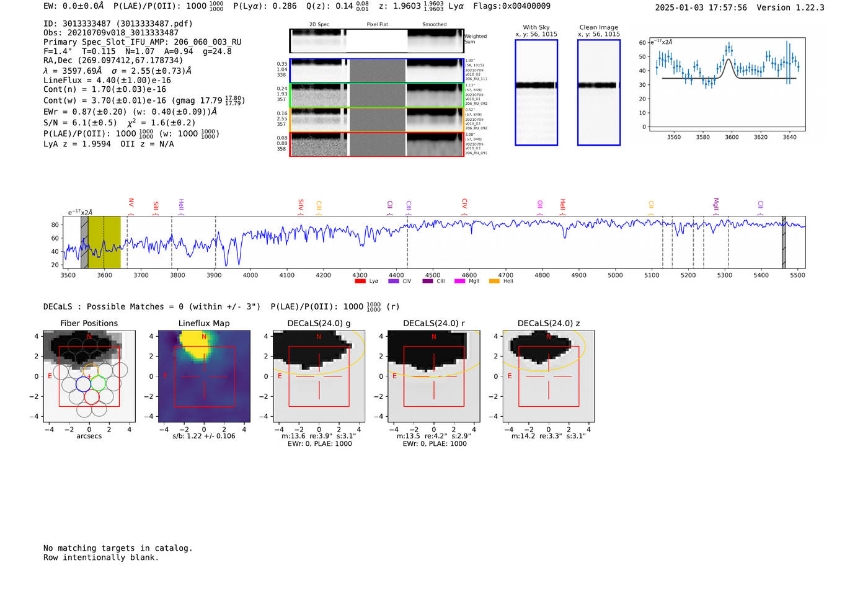Click the RA,Dec coordinates text

click(x=113, y=61)
